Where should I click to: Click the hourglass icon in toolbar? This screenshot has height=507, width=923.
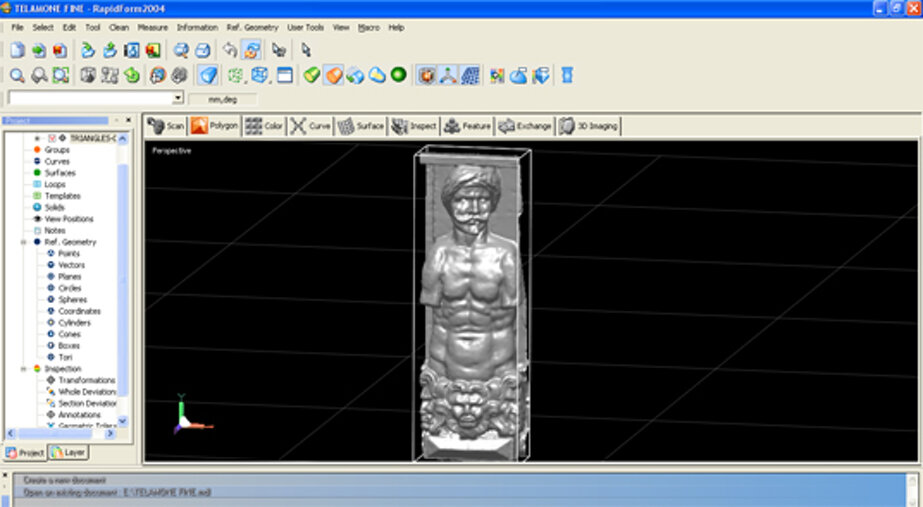[567, 75]
